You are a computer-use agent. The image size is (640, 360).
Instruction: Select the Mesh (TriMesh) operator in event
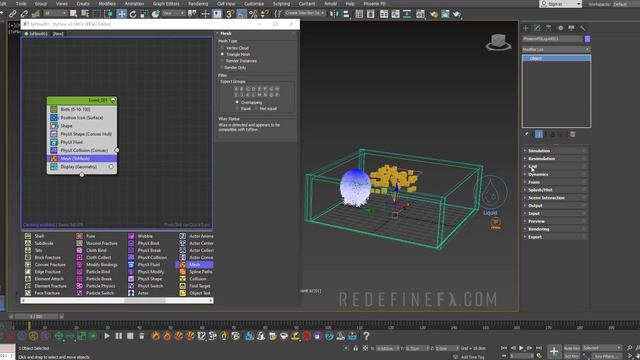[x=82, y=158]
